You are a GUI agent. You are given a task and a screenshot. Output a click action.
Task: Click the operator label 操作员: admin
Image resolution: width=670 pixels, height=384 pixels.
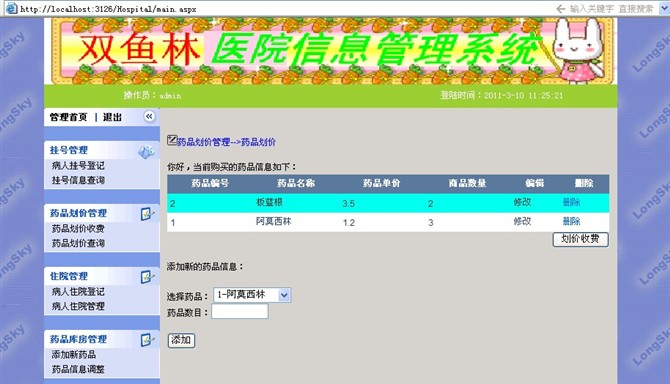tap(153, 95)
